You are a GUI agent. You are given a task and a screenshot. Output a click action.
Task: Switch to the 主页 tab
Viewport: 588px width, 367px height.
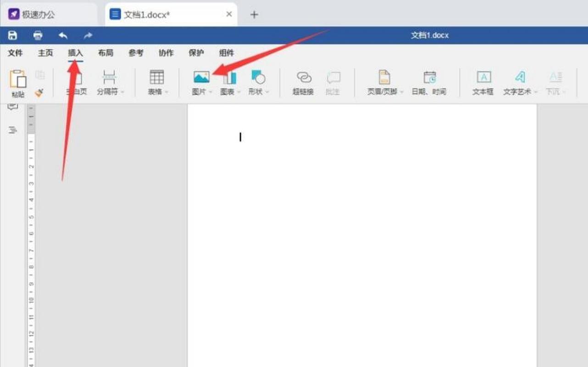[x=45, y=53]
